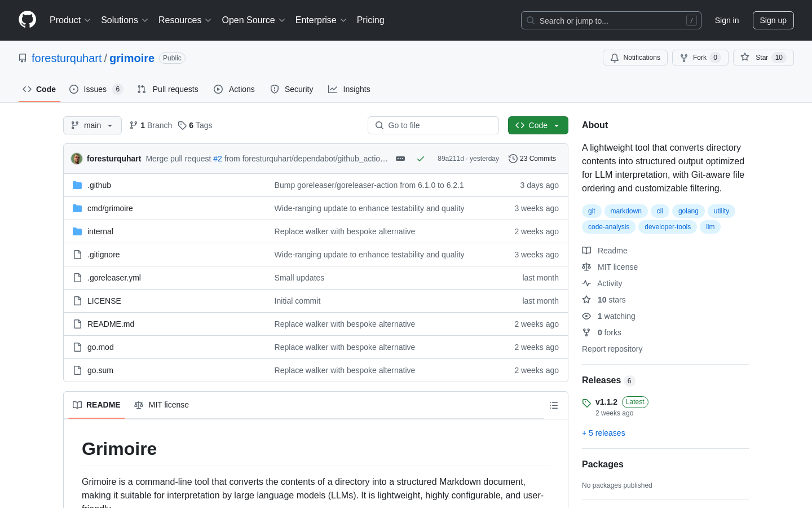Click the go.mod file icon
The image size is (812, 508).
tap(77, 347)
